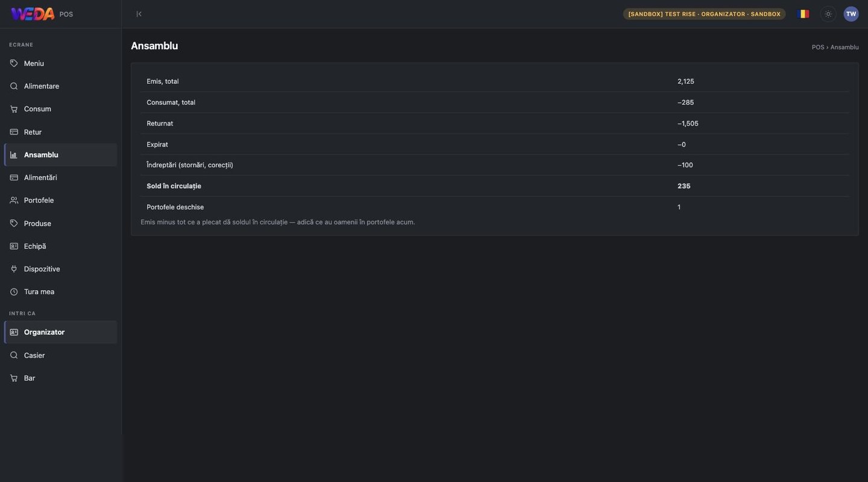Screen dimensions: 868x482
Task: Click the Alimentări card icon
Action: tap(14, 177)
